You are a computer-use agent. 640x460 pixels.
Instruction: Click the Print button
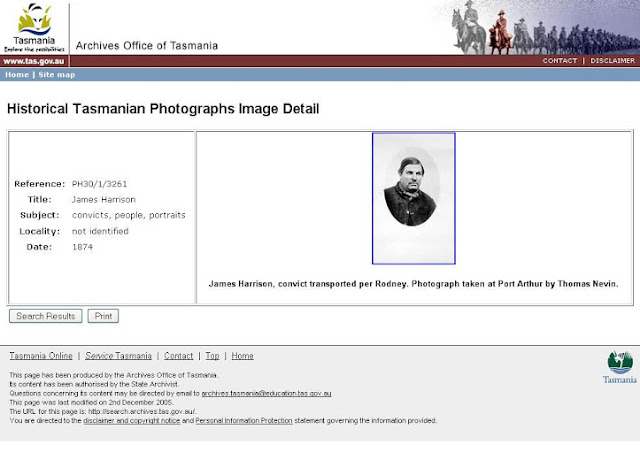pyautogui.click(x=103, y=316)
